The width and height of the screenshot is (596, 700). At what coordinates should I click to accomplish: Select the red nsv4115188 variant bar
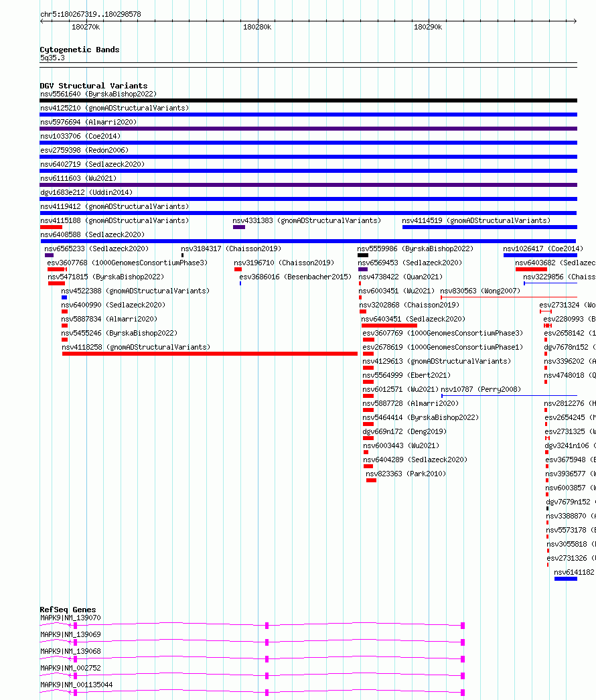51,227
